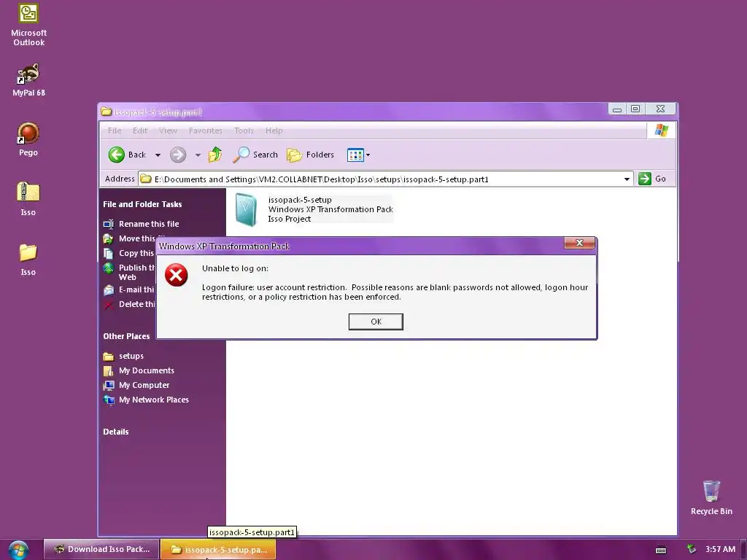Open My Documents in Other Places
This screenshot has width=747, height=560.
(x=146, y=370)
